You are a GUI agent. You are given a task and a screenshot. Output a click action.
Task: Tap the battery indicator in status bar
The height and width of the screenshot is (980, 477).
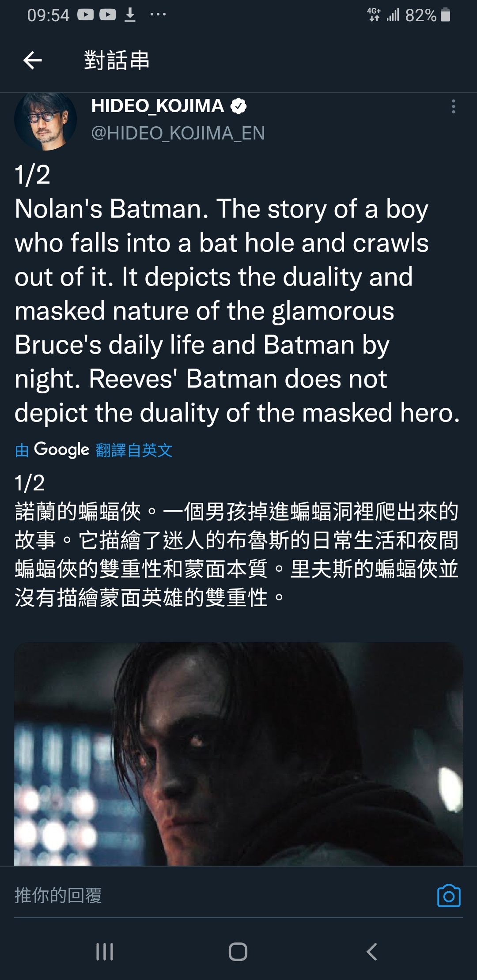[446, 15]
